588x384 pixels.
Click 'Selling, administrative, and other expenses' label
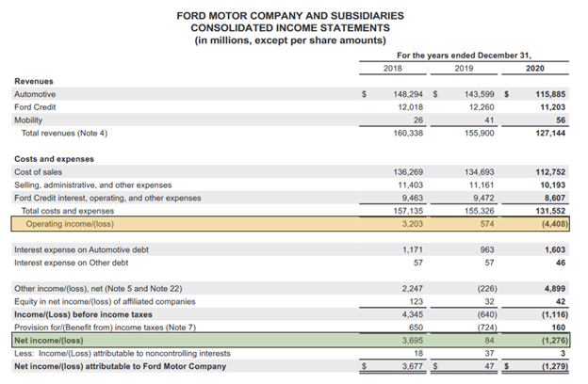click(x=93, y=185)
